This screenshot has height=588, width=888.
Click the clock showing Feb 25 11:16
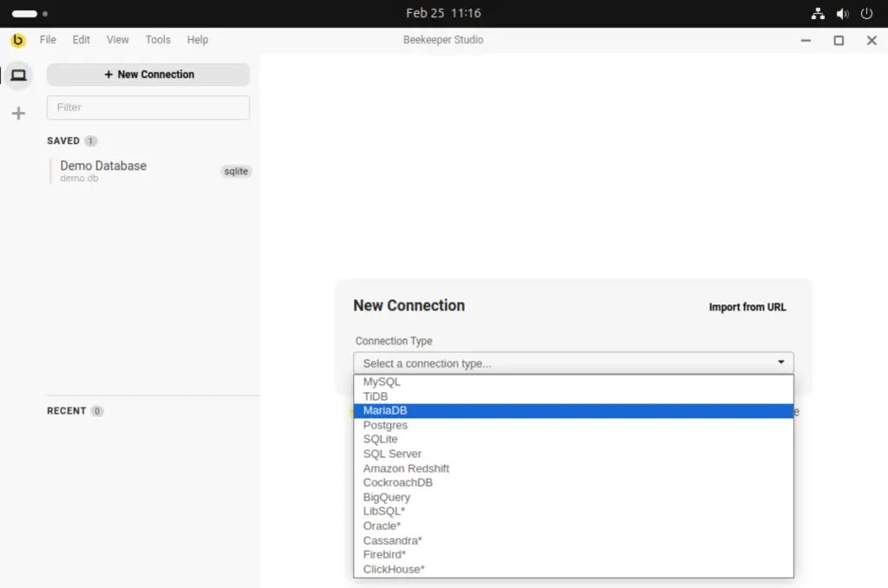pos(443,13)
